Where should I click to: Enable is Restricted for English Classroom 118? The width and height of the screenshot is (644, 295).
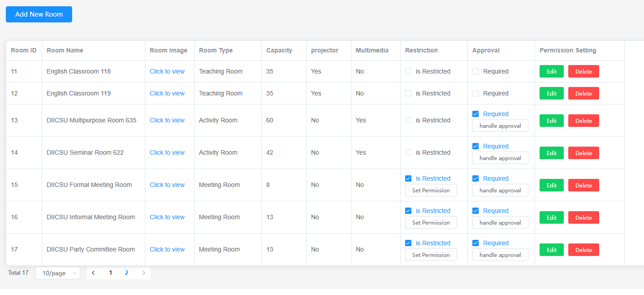tap(408, 71)
